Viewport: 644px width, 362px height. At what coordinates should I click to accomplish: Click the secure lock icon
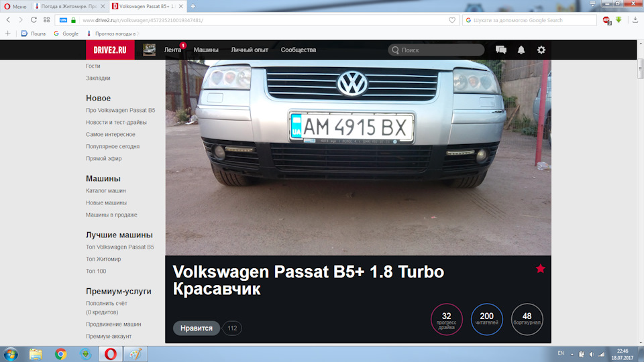tap(74, 20)
